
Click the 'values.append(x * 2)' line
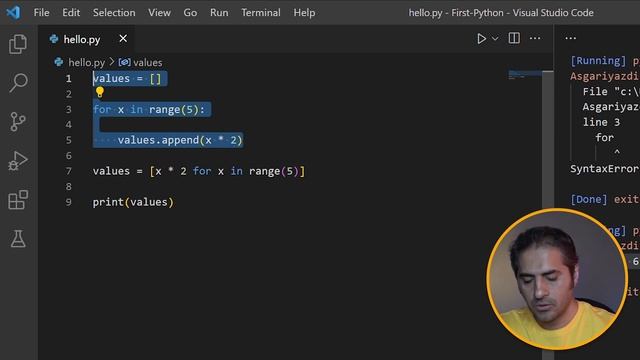pyautogui.click(x=180, y=140)
